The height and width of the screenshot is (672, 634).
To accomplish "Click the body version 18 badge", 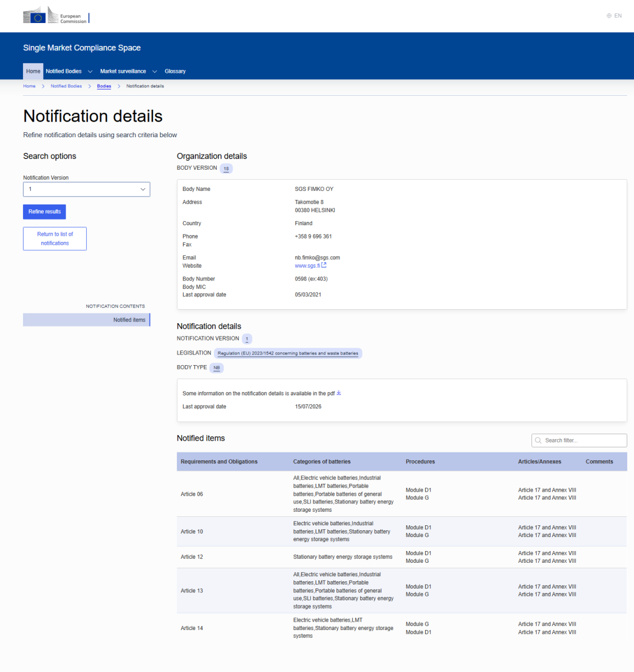I will pyautogui.click(x=226, y=169).
